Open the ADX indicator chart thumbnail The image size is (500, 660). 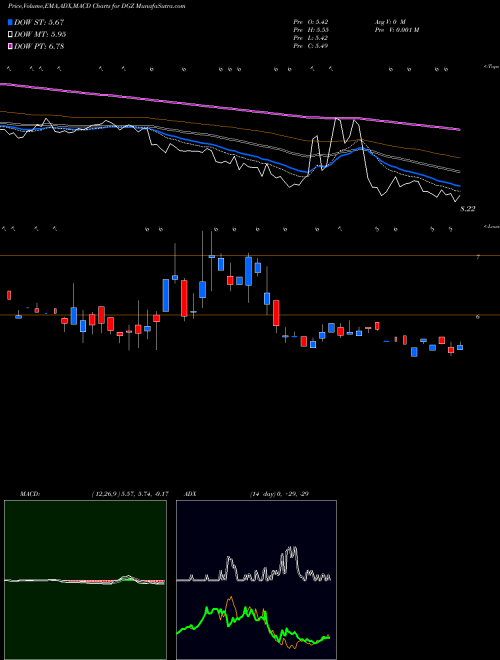(x=256, y=580)
